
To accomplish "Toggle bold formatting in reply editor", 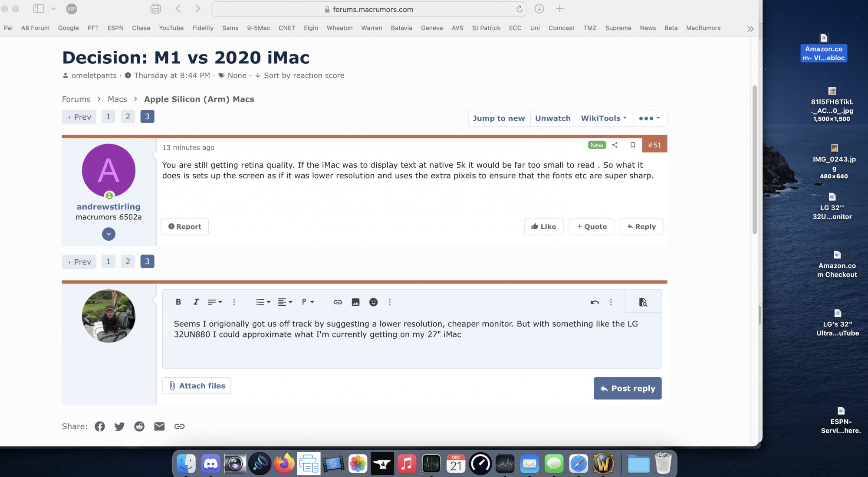I will 178,302.
